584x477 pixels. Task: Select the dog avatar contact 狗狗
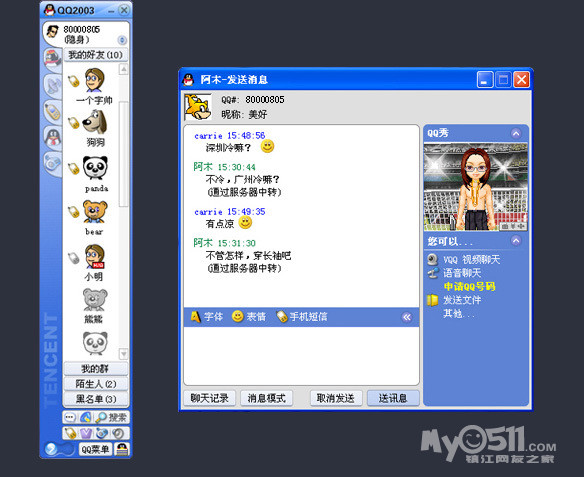(95, 123)
